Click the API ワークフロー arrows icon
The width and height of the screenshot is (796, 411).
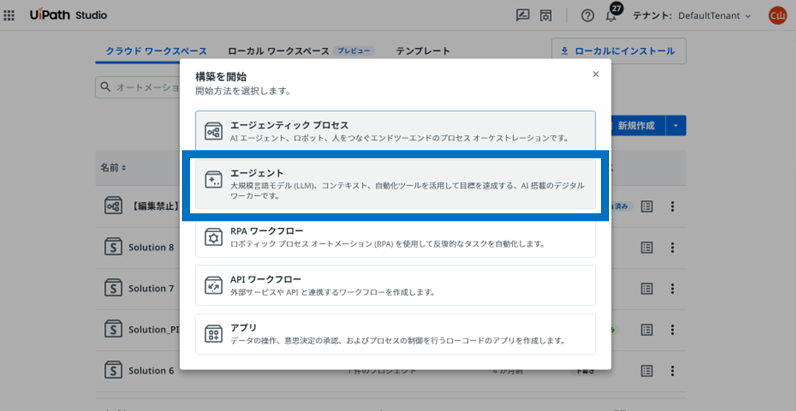coord(213,286)
